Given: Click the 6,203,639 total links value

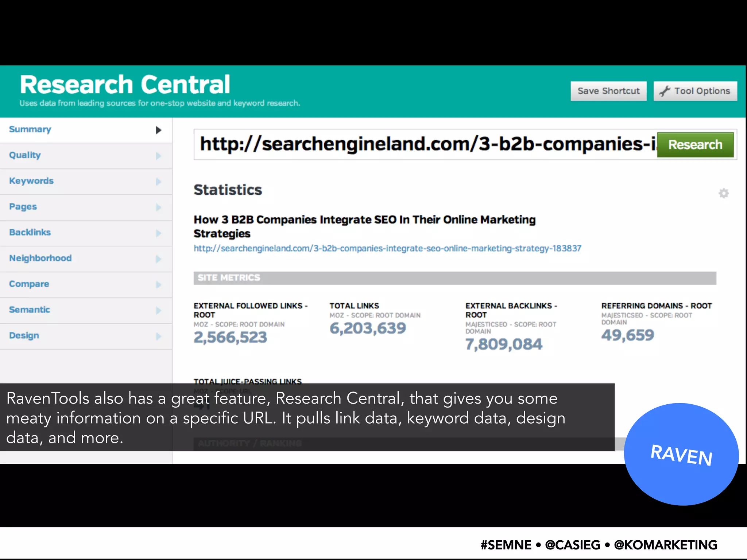Looking at the screenshot, I should [368, 328].
